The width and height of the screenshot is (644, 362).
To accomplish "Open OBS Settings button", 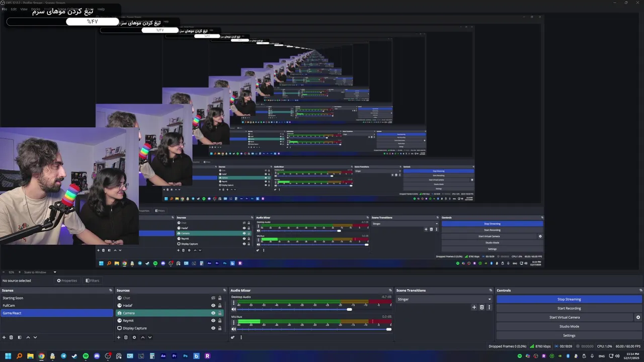I will click(x=569, y=335).
